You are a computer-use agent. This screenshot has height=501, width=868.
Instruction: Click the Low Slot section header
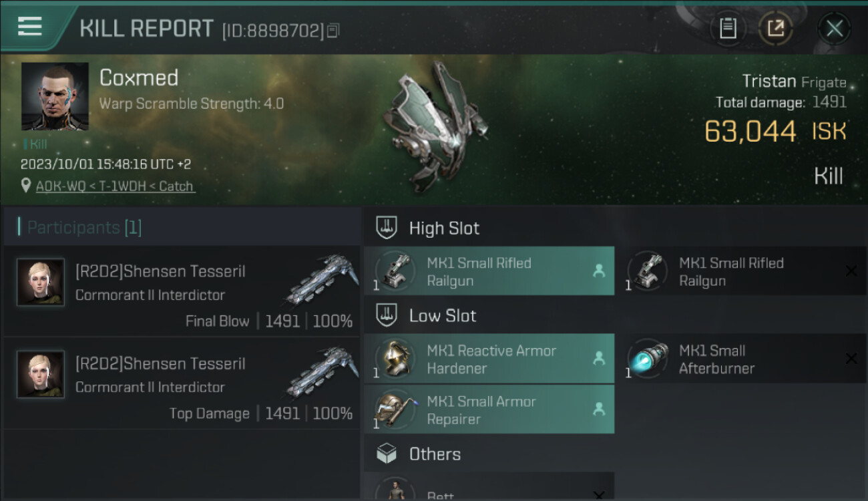tap(442, 316)
